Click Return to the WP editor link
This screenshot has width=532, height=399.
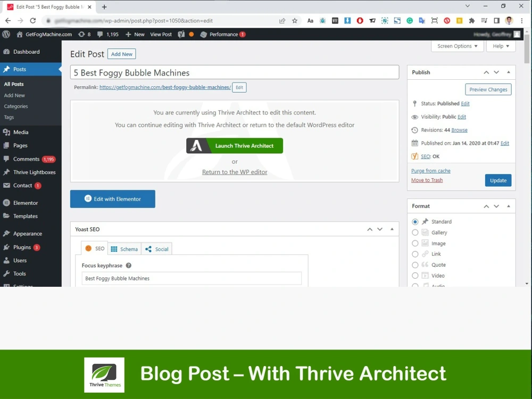tap(235, 172)
